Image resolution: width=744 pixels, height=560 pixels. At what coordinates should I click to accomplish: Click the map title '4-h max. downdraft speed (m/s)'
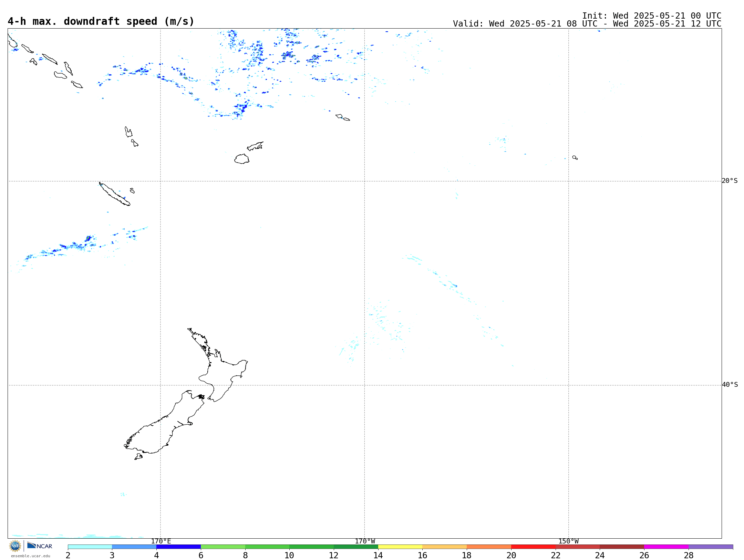[101, 21]
